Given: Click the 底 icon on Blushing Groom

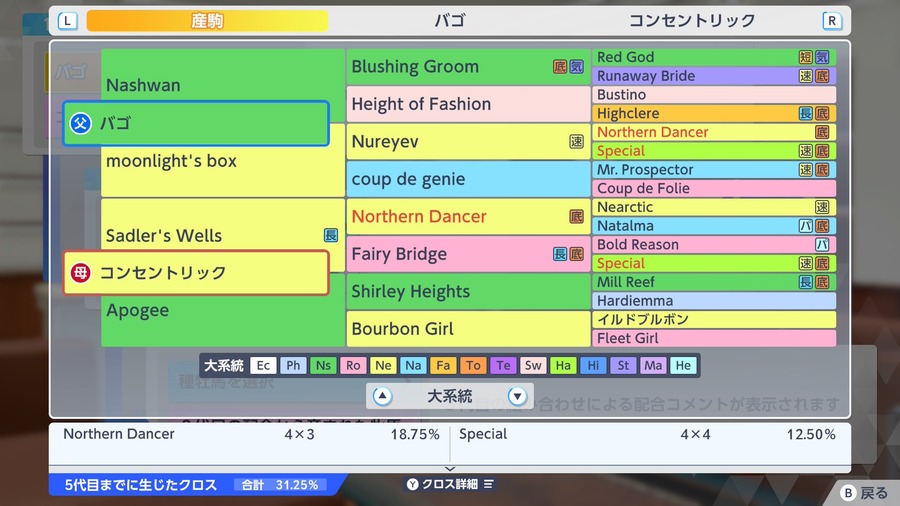Looking at the screenshot, I should point(560,67).
